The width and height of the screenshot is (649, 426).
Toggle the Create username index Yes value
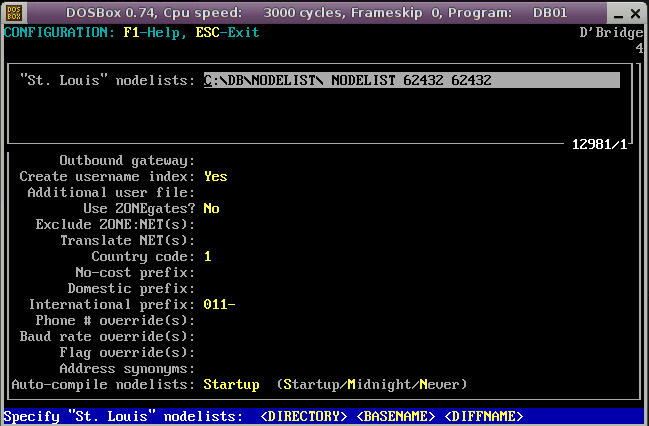click(215, 176)
